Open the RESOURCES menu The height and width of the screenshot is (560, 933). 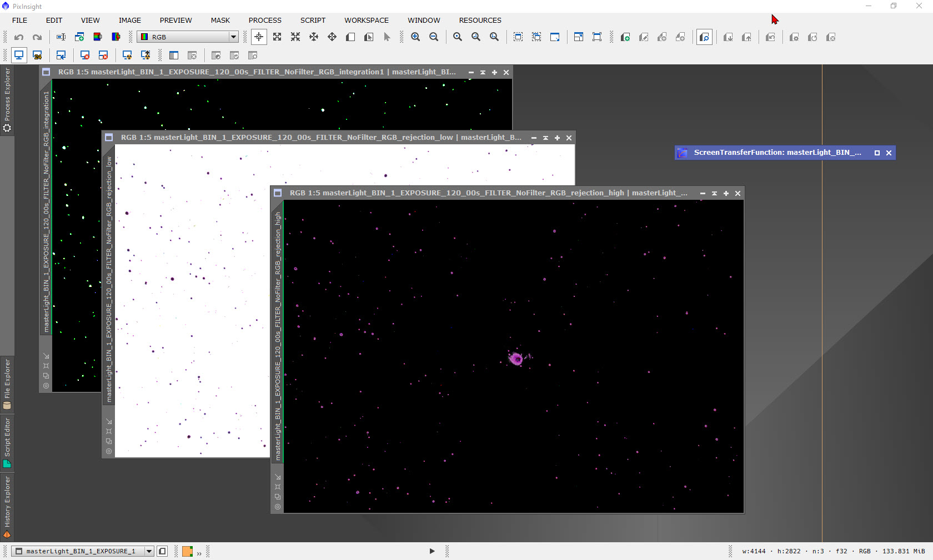pos(480,21)
